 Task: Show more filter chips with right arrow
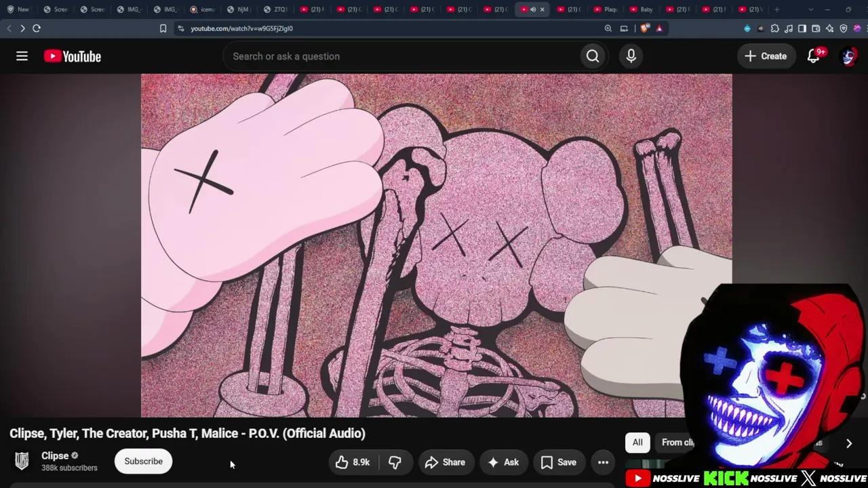[x=848, y=443]
